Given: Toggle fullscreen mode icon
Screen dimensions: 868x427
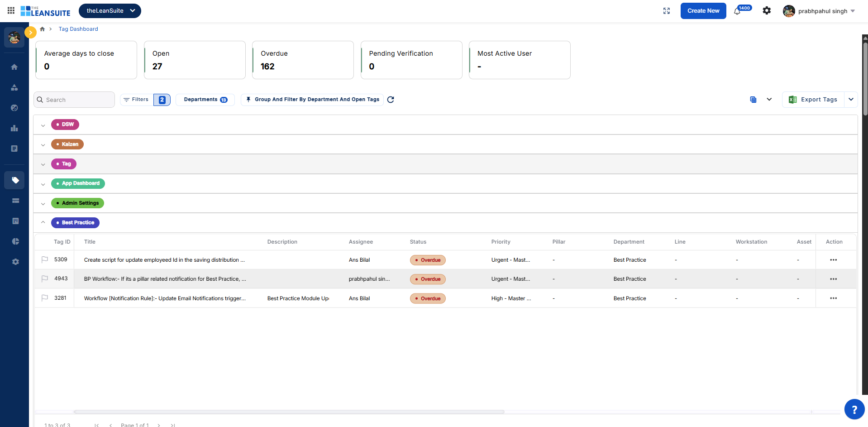Looking at the screenshot, I should click(667, 11).
